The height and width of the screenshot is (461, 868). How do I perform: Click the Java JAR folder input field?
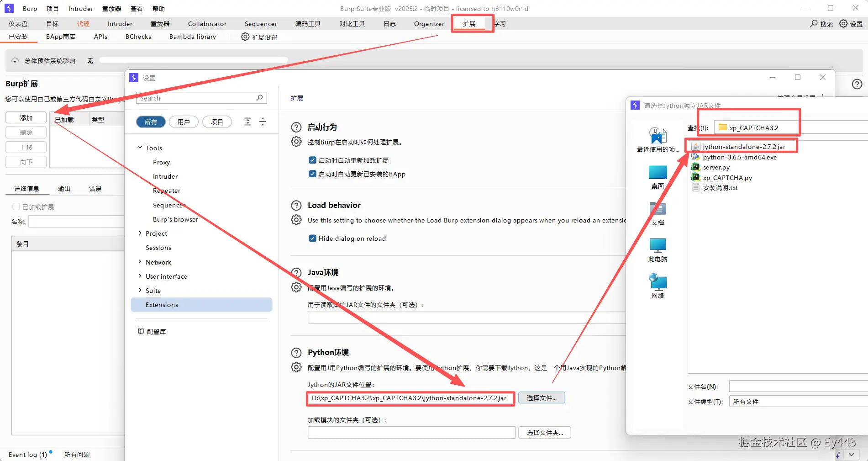(467, 318)
